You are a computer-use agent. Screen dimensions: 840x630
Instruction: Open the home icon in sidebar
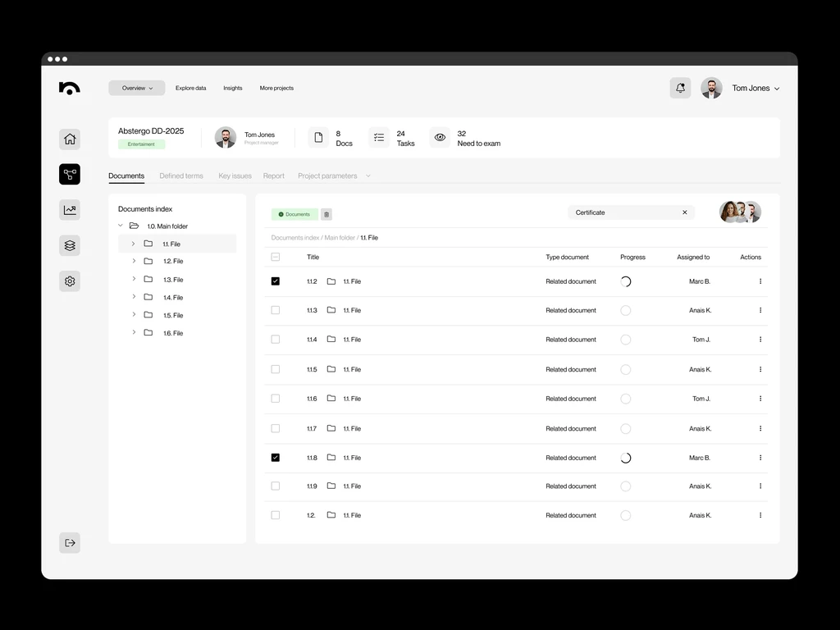[70, 139]
